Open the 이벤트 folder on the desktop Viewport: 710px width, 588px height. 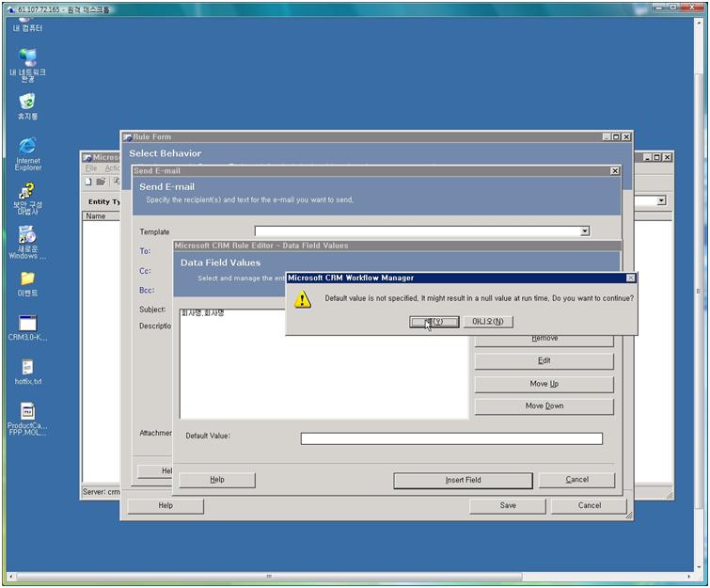[27, 284]
